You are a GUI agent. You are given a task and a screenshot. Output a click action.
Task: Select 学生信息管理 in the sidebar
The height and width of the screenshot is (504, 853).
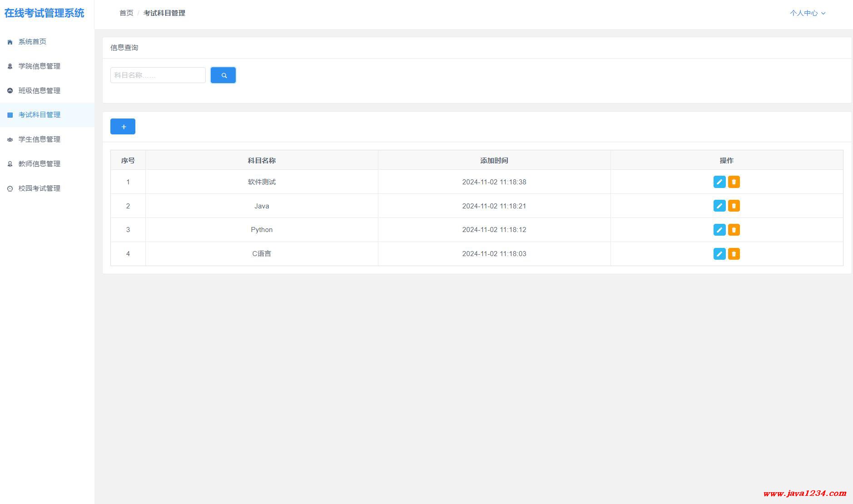[39, 139]
